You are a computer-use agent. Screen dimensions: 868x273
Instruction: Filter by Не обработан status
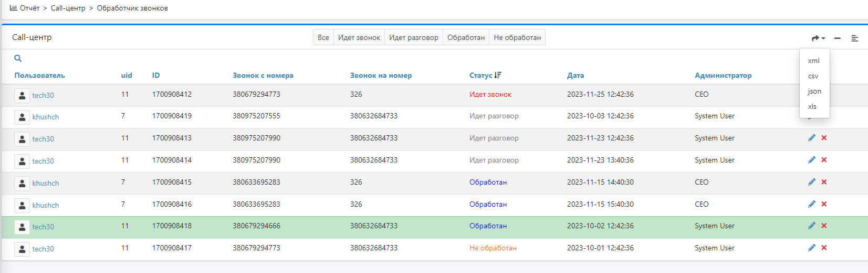(x=517, y=37)
